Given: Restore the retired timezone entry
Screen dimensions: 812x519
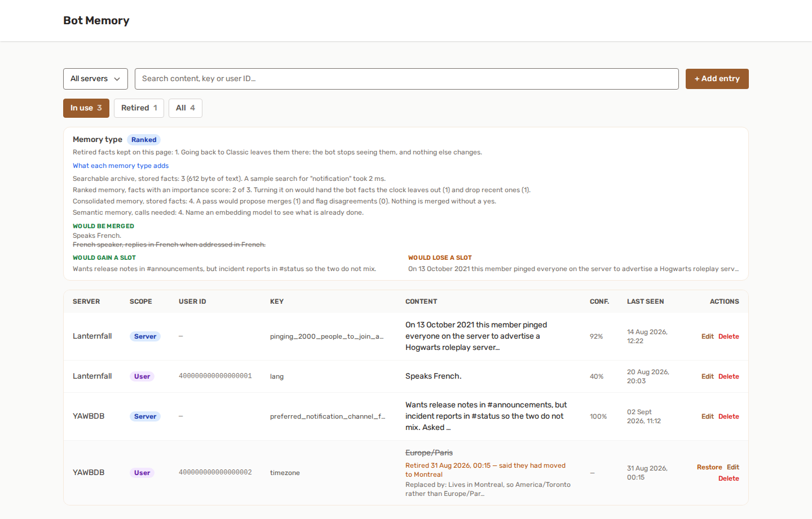Looking at the screenshot, I should pos(709,467).
